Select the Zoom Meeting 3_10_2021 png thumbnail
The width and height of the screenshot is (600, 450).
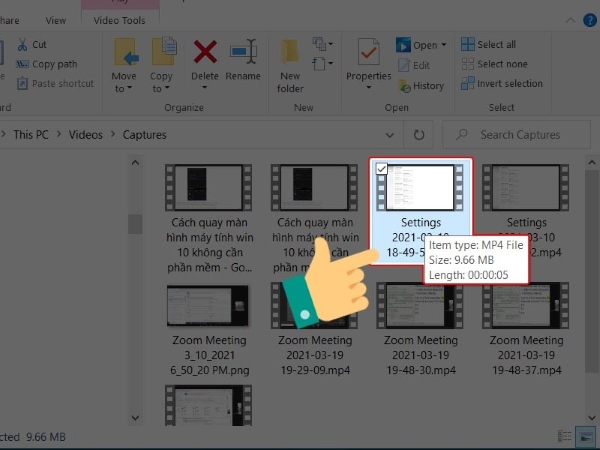(208, 307)
